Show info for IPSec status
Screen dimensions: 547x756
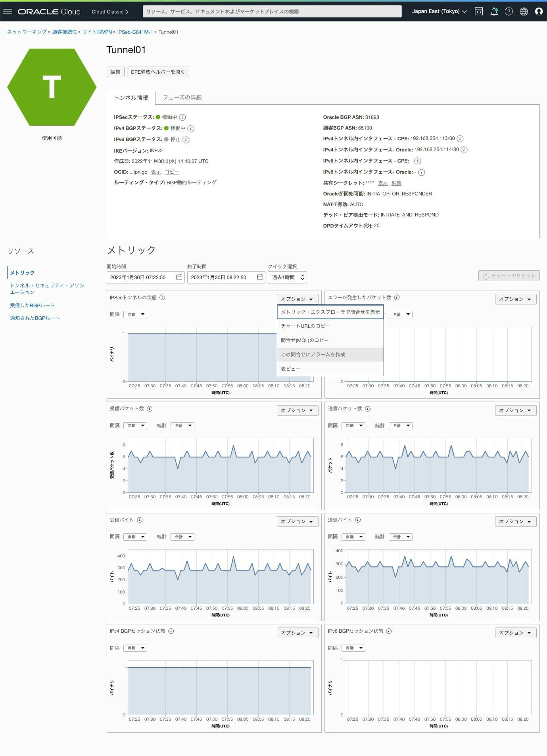pos(182,117)
